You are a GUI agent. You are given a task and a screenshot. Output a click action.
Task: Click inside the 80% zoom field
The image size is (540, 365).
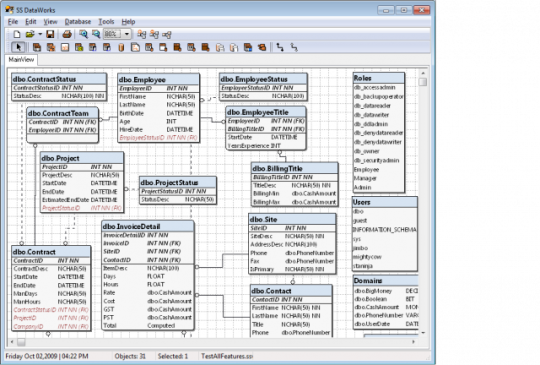(112, 34)
